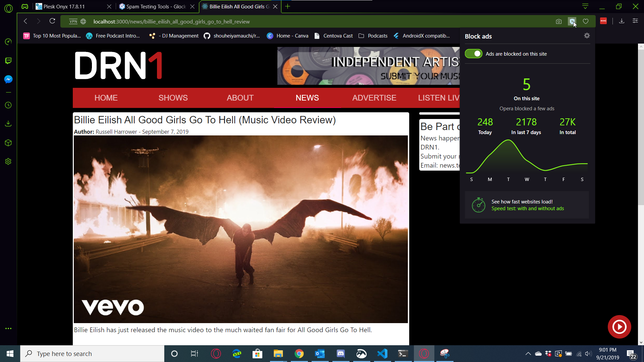Open NEWS in site navigation

click(307, 98)
